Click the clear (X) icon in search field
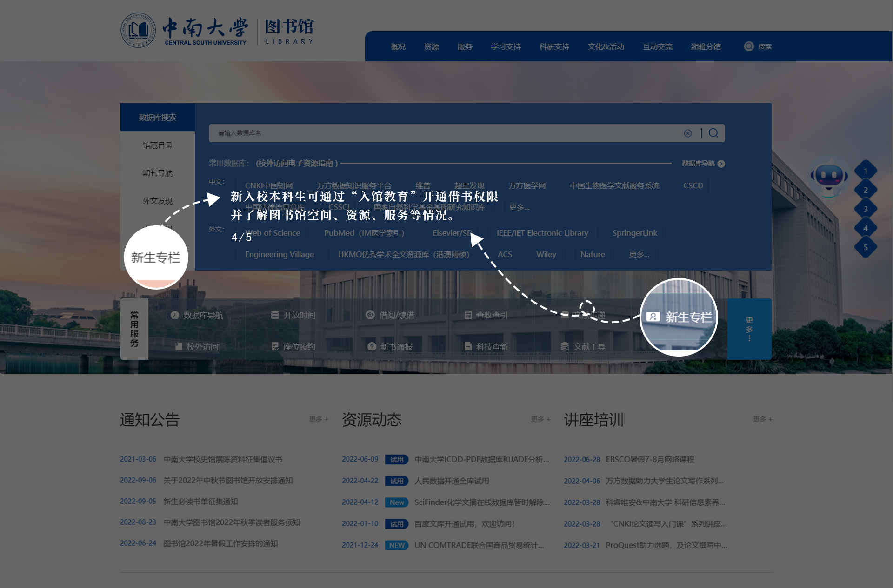Viewport: 893px width, 588px height. [x=687, y=133]
